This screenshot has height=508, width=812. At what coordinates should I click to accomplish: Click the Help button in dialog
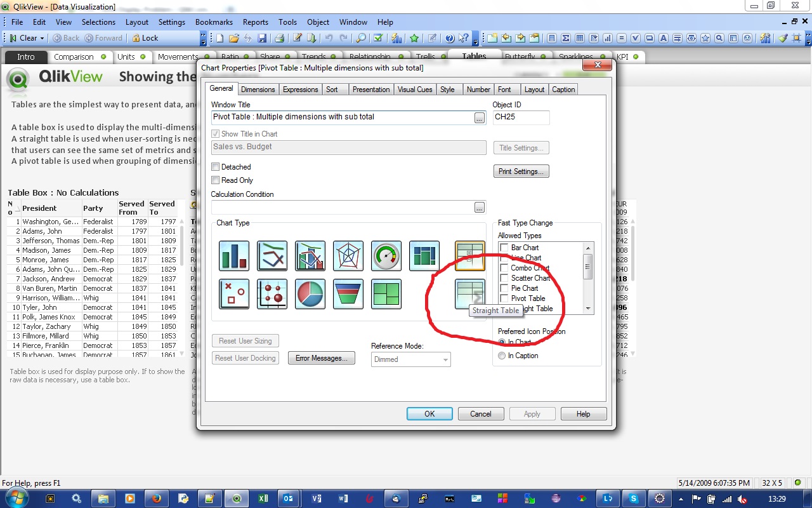coord(584,414)
